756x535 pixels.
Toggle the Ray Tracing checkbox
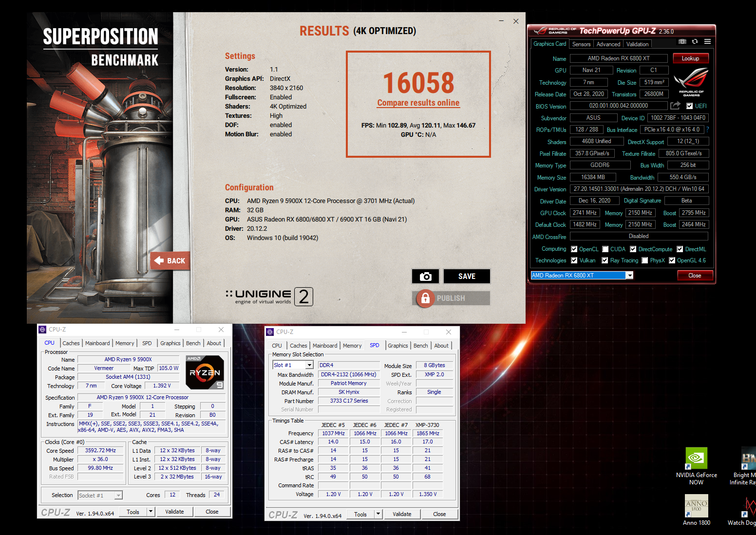605,260
